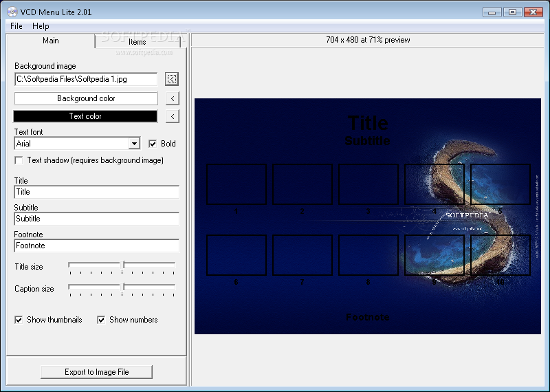Click the Title text in preview
The width and height of the screenshot is (550, 392).
[x=368, y=123]
